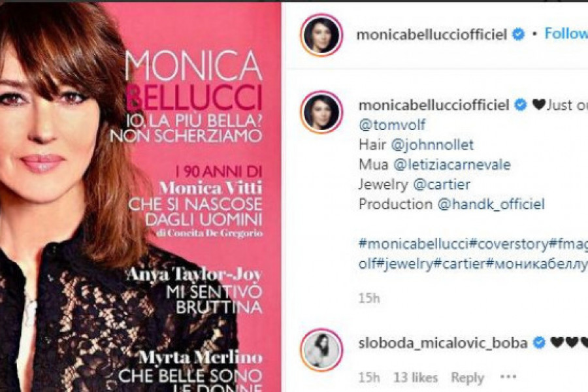
Task: Open the @handk_officiel production mention
Action: 491,204
